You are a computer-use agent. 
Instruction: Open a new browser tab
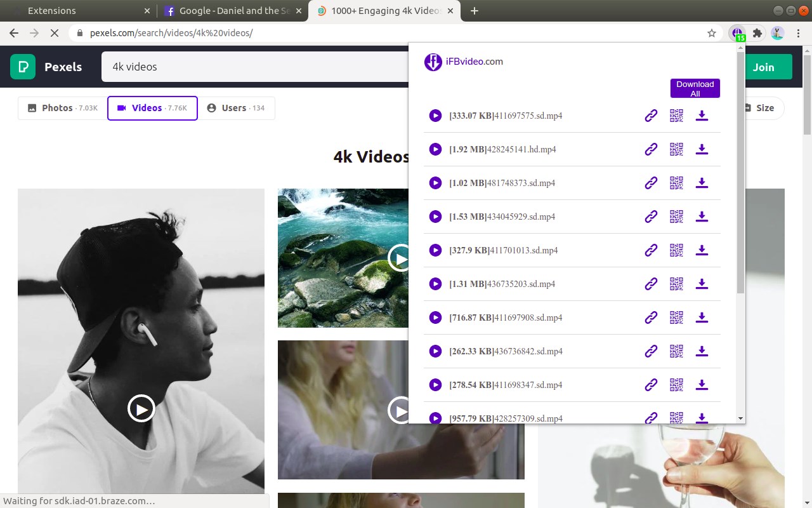(x=475, y=11)
